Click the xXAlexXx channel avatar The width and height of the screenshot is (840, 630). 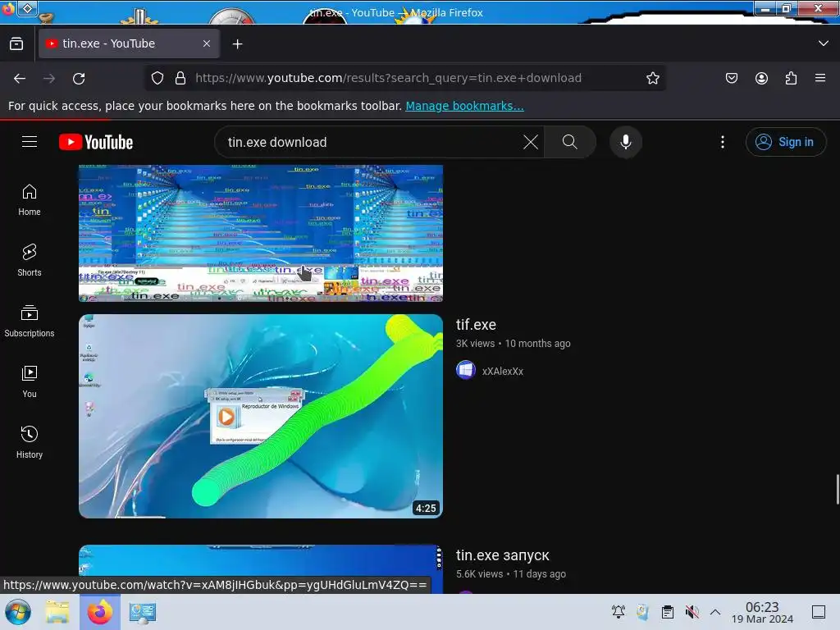(466, 370)
